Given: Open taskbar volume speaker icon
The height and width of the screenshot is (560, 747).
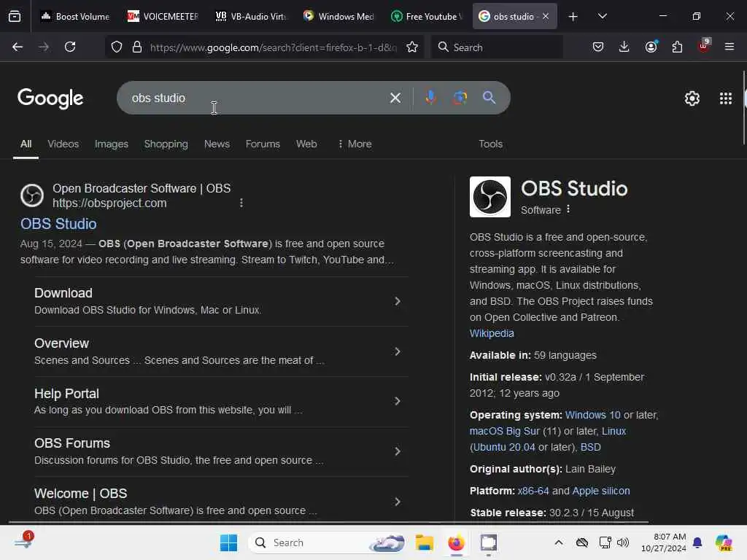Looking at the screenshot, I should click(x=623, y=542).
